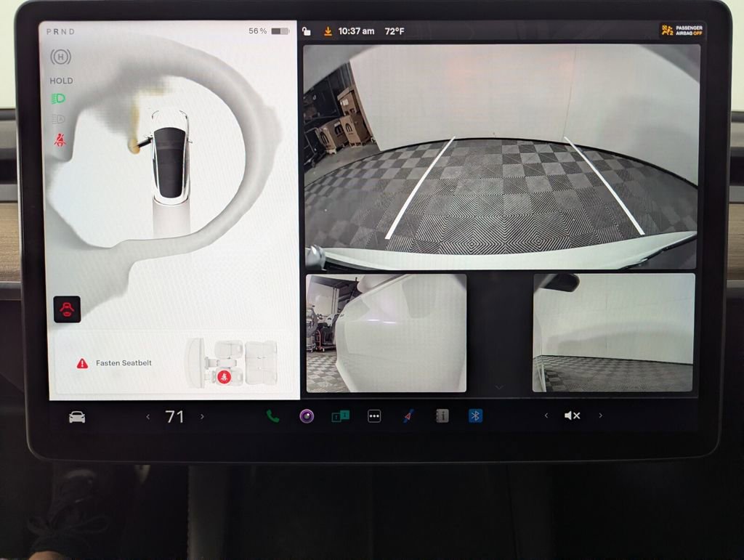Tap the software update download icon
The height and width of the screenshot is (560, 744).
tap(328, 31)
